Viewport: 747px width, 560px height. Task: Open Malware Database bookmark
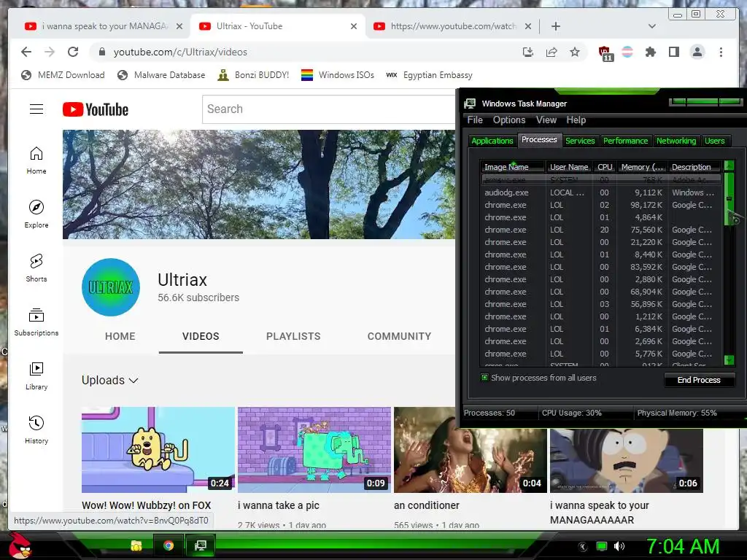pos(161,75)
